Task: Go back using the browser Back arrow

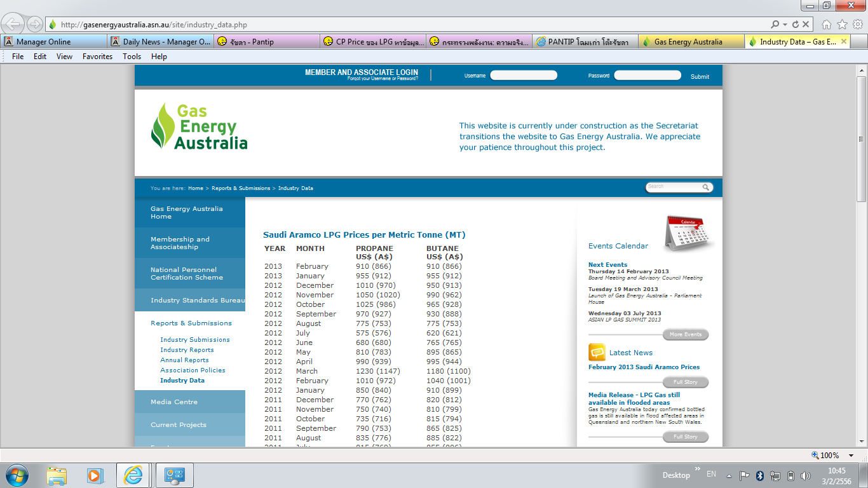Action: (14, 25)
